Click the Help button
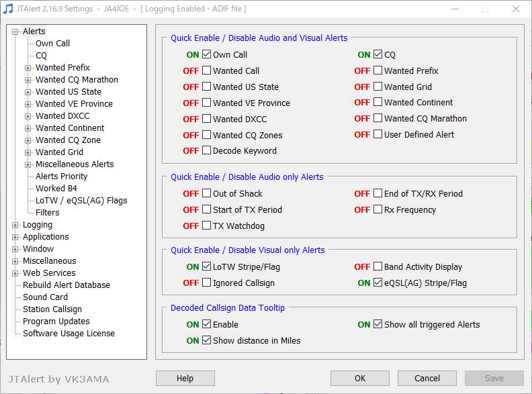The height and width of the screenshot is (394, 532). point(185,378)
